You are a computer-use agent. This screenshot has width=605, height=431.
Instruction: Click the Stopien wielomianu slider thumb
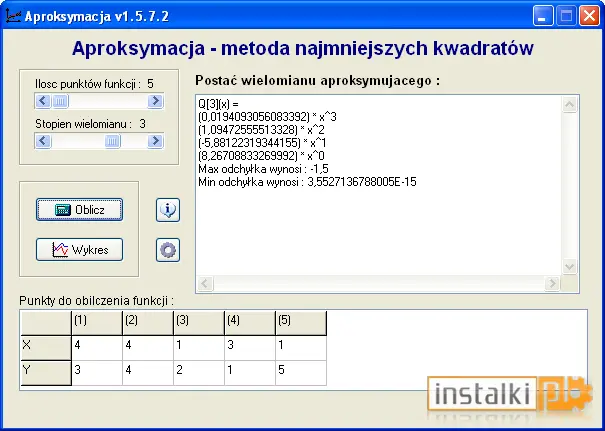coord(112,141)
